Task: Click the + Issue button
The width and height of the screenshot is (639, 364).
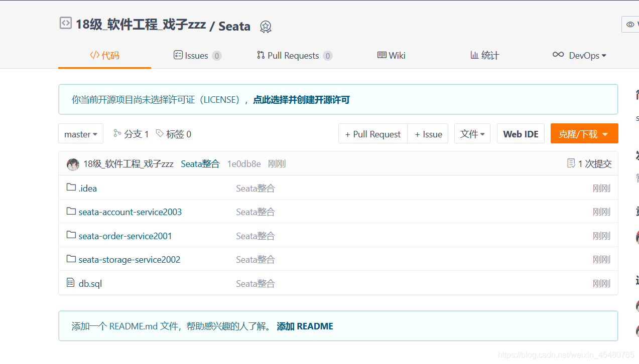Action: pos(428,134)
